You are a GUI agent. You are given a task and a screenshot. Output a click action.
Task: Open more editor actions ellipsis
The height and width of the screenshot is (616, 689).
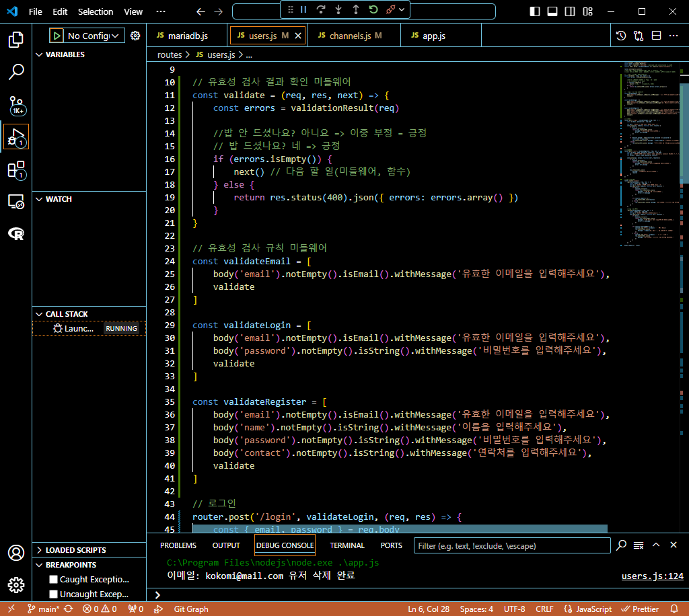pos(674,36)
